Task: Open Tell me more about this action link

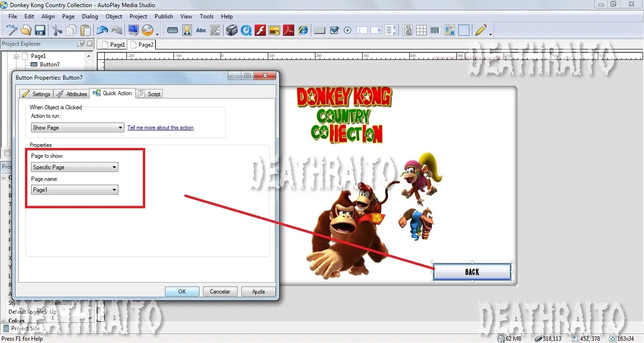Action: pyautogui.click(x=160, y=128)
